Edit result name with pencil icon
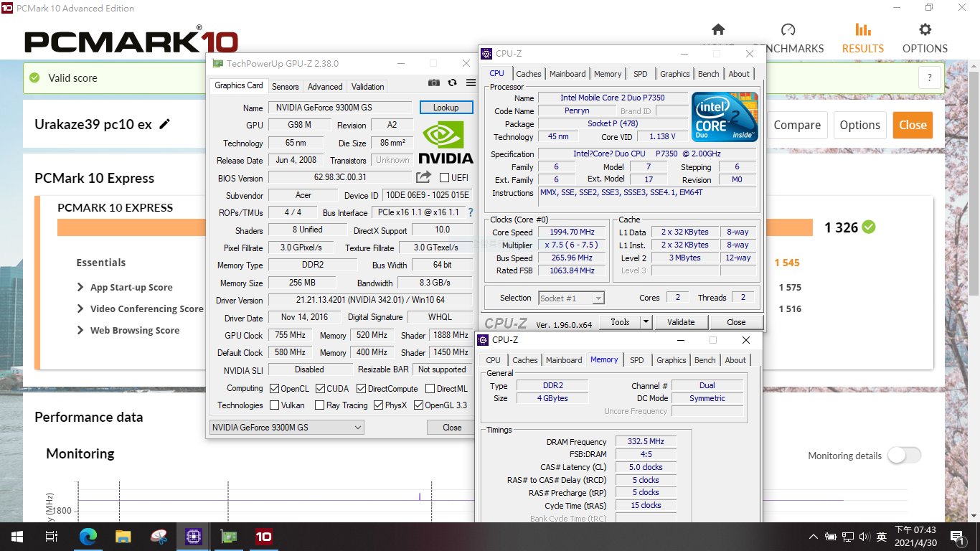Image resolution: width=980 pixels, height=551 pixels. [165, 124]
